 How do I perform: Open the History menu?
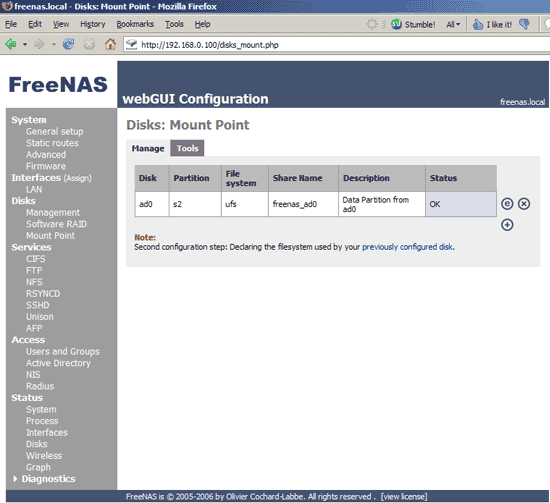click(x=93, y=24)
